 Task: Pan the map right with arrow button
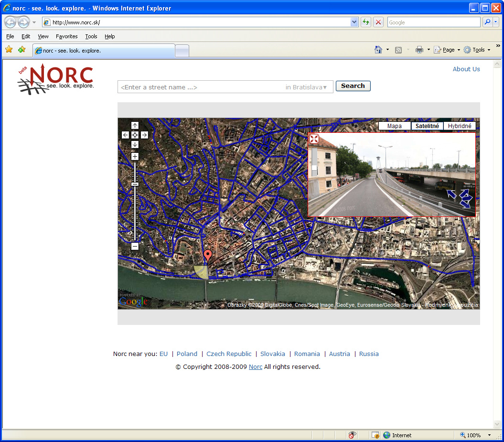144,135
